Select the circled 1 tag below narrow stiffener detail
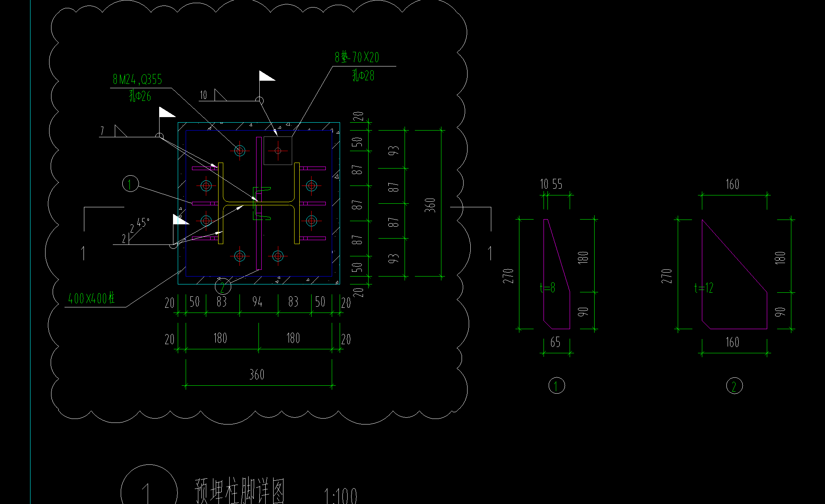This screenshot has width=825, height=504. tap(556, 386)
